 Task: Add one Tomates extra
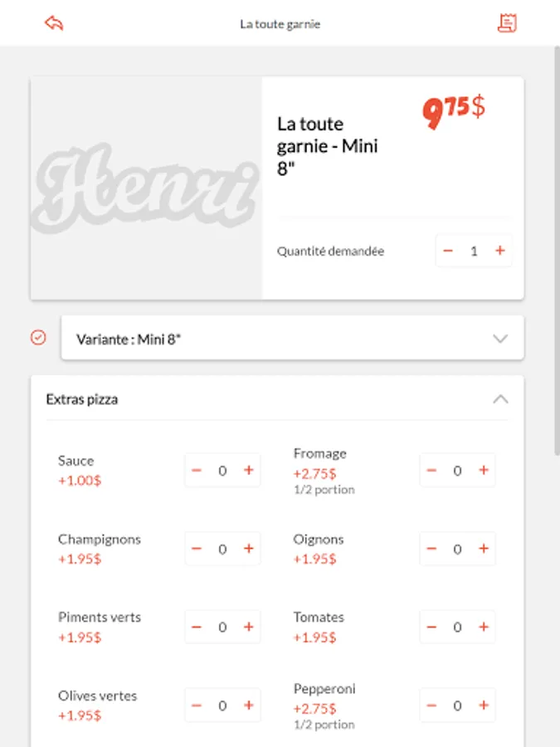(x=483, y=627)
